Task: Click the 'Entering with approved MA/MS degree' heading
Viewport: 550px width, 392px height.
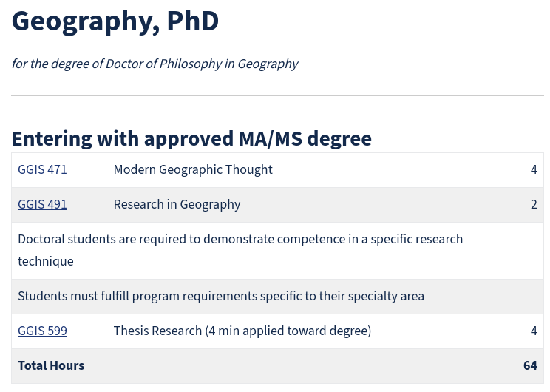Action: 191,138
